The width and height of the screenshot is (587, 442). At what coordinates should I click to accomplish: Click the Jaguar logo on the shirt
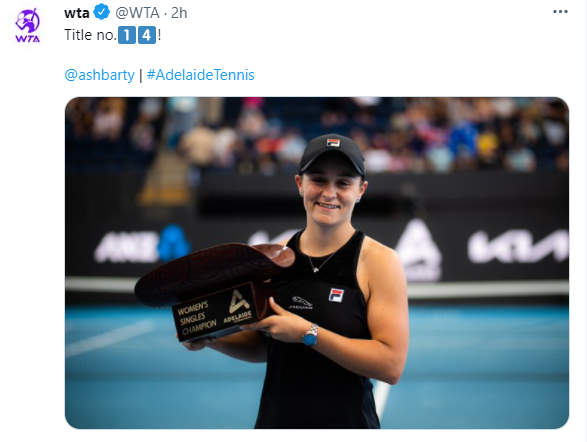(301, 302)
